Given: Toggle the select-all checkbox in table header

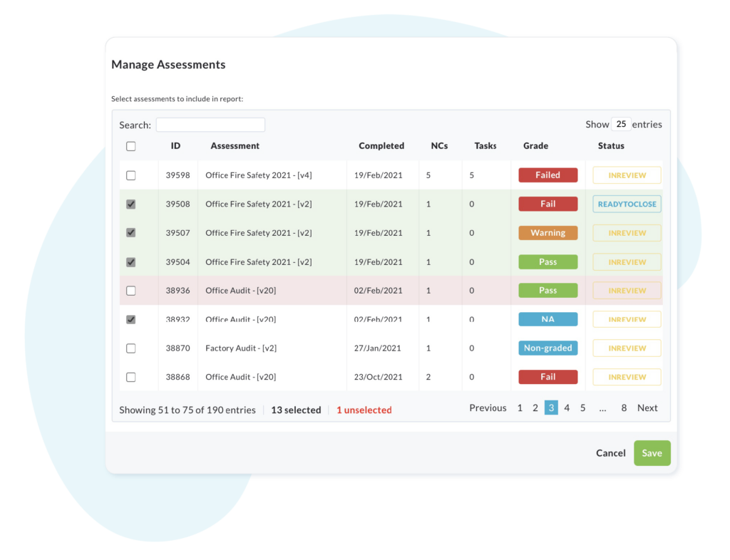Looking at the screenshot, I should tap(131, 146).
